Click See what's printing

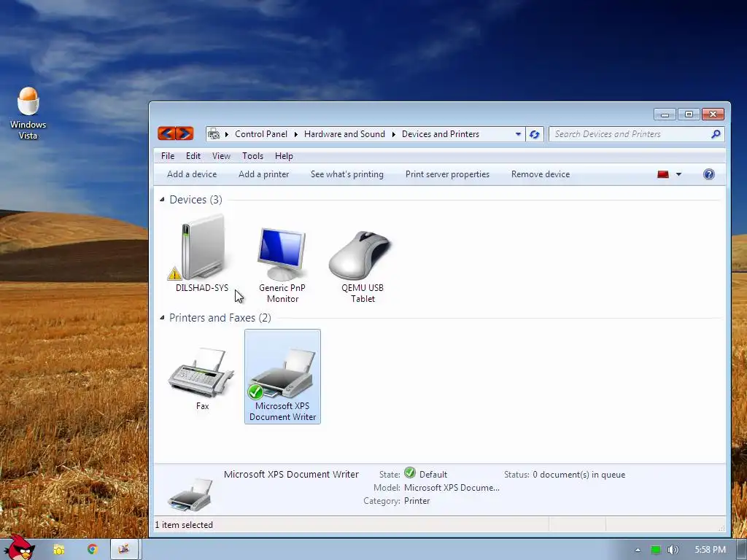pyautogui.click(x=347, y=174)
